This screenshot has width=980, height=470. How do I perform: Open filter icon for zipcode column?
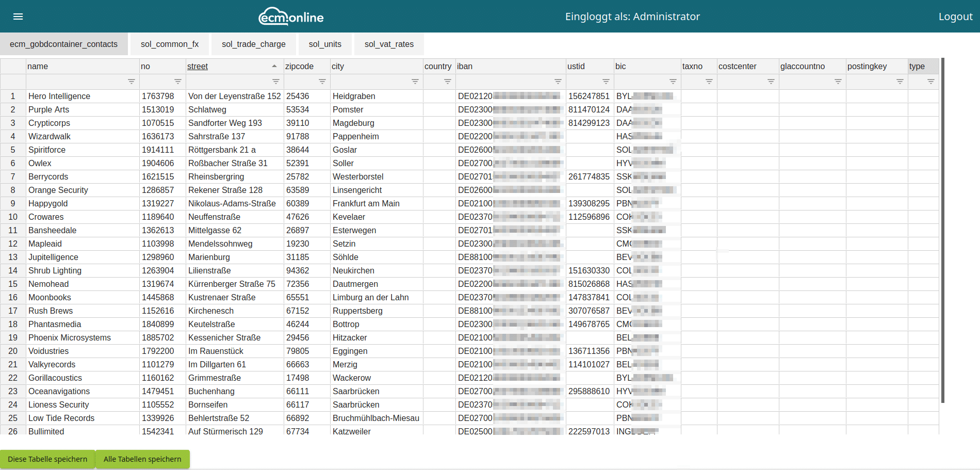(322, 82)
